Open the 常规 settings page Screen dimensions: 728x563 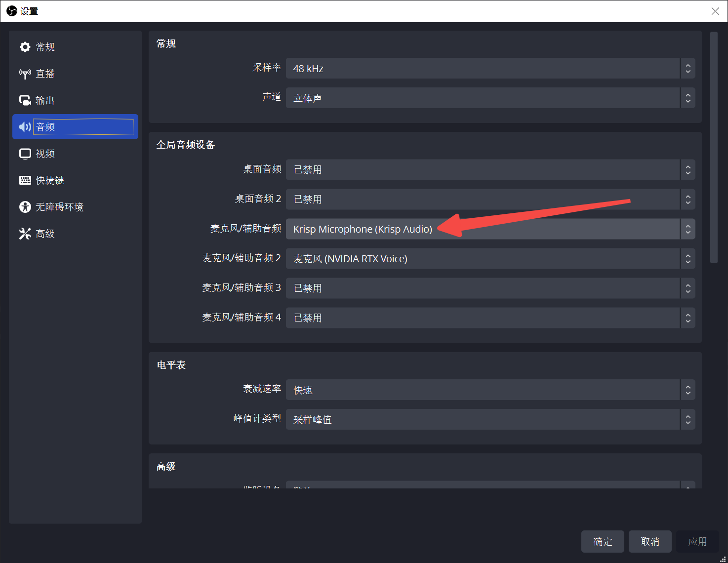coord(75,47)
